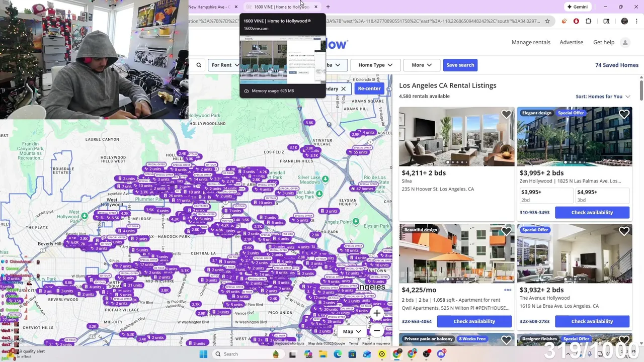Image resolution: width=644 pixels, height=362 pixels.
Task: Open the Chrome Extensions puzzle icon
Action: tap(589, 21)
